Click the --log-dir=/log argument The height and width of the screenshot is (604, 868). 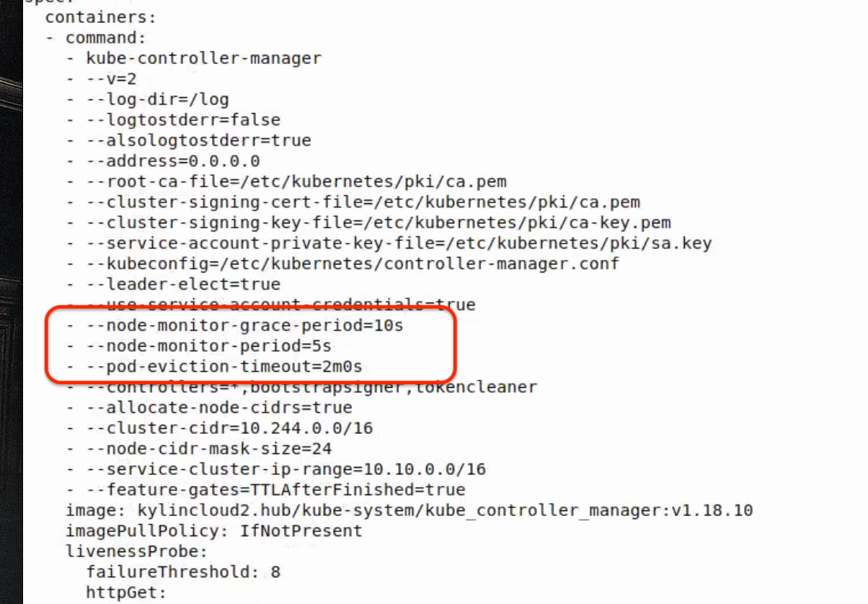coord(167,99)
